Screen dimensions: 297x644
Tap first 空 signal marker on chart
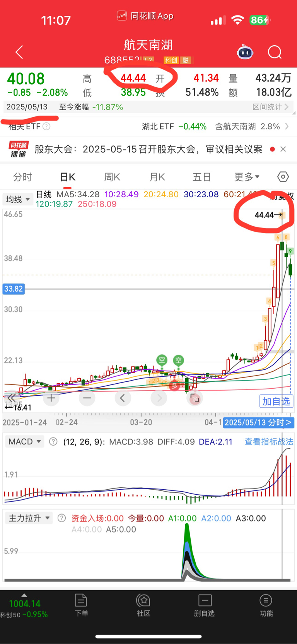pos(162,360)
